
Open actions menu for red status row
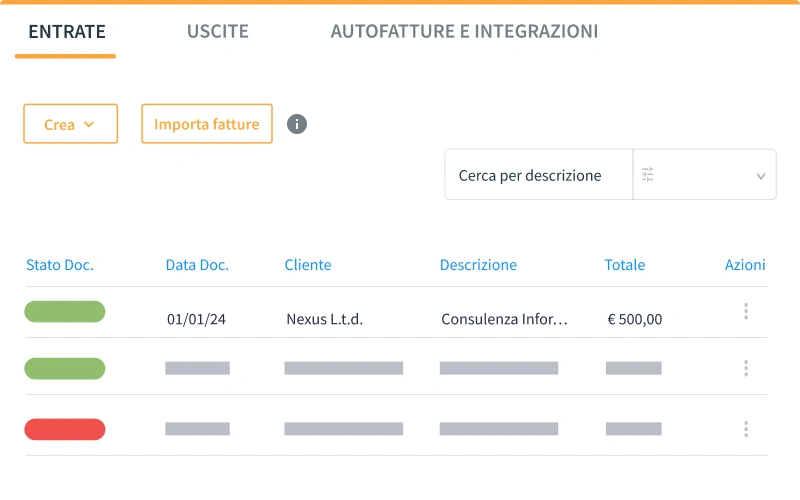pyautogui.click(x=746, y=429)
